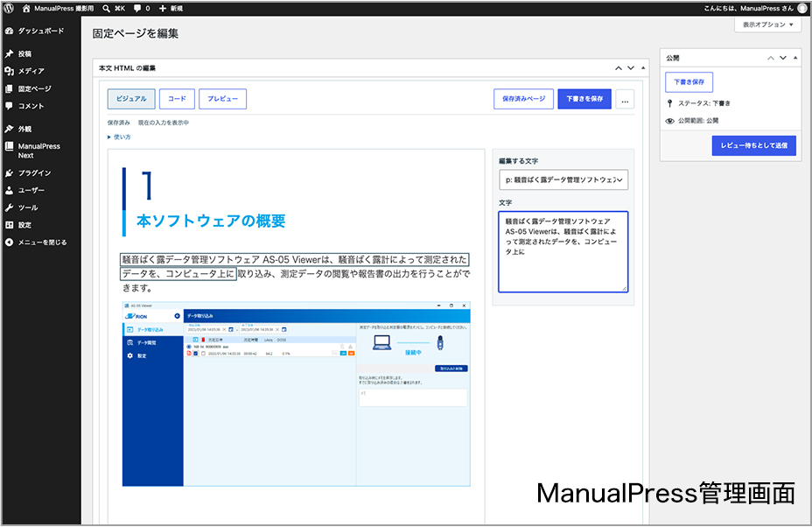Click the 現在の入力を表示中 status text
812x527 pixels.
pyautogui.click(x=163, y=123)
